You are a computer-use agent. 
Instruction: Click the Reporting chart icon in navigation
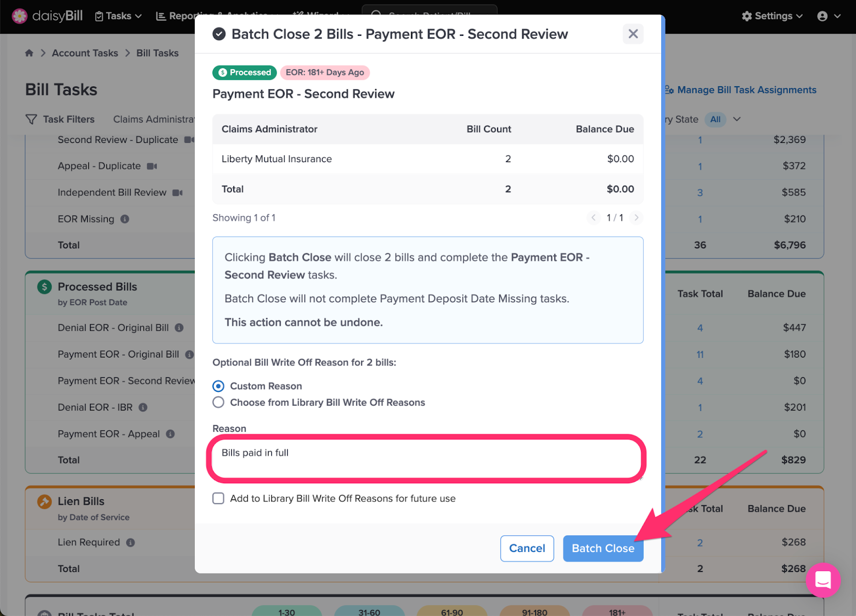[160, 16]
